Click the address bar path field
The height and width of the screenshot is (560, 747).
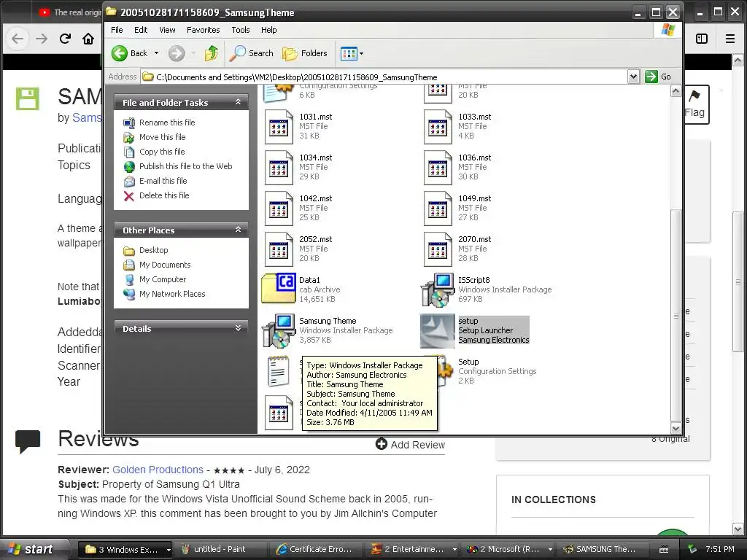click(384, 77)
